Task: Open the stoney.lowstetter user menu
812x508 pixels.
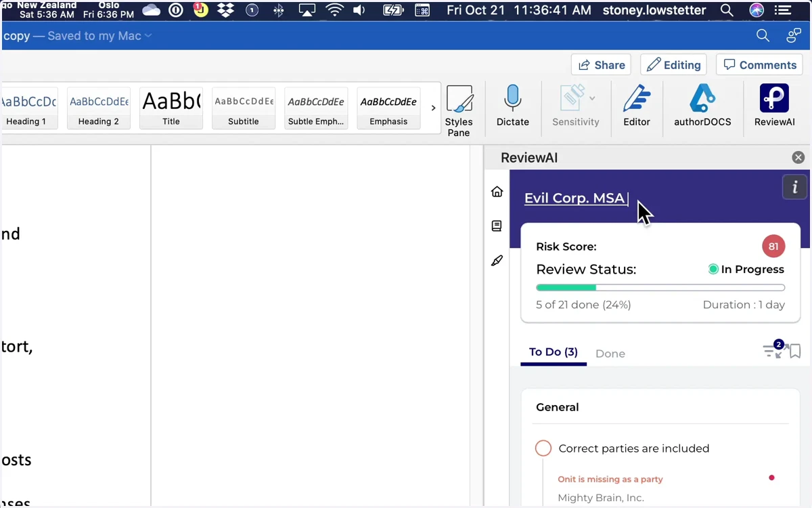Action: (654, 10)
